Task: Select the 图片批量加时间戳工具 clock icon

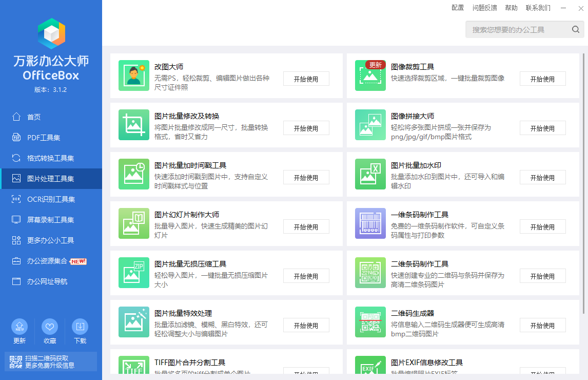Action: (134, 174)
